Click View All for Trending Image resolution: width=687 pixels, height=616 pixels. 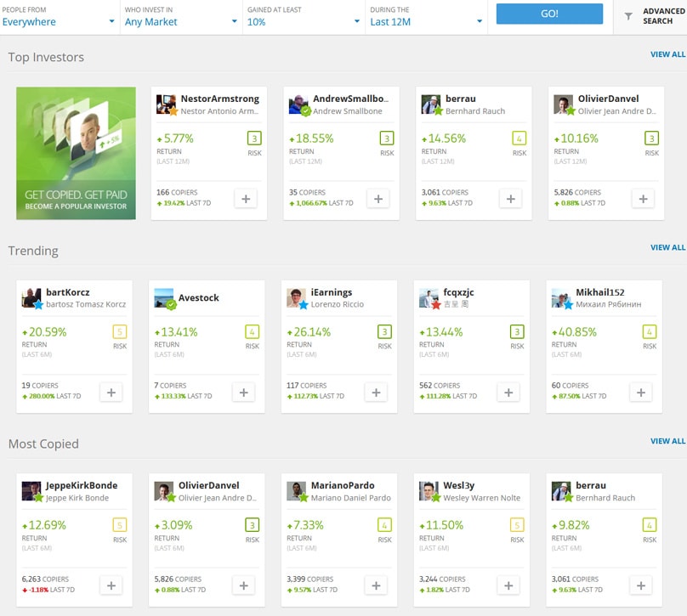pyautogui.click(x=667, y=247)
